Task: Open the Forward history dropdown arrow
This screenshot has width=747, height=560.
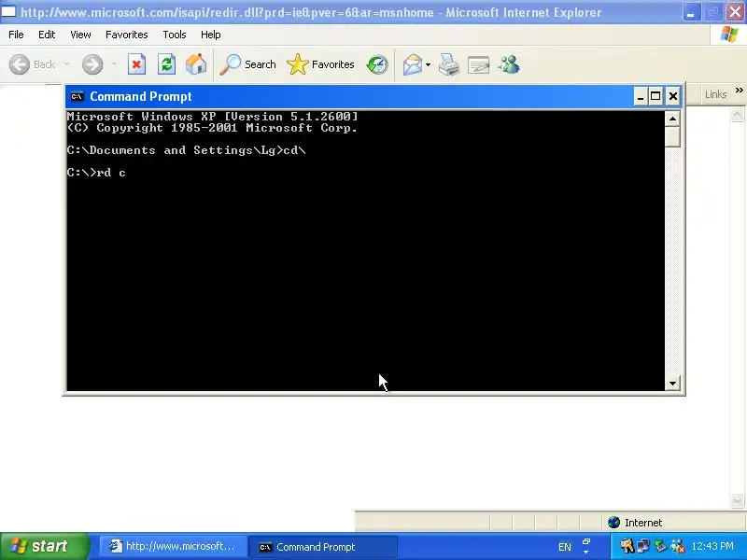Action: pos(114,64)
